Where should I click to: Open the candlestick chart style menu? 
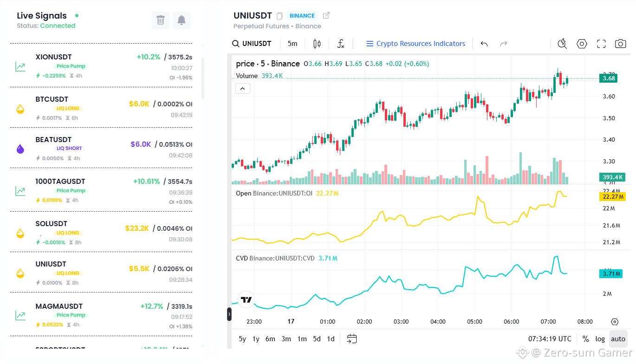[317, 44]
